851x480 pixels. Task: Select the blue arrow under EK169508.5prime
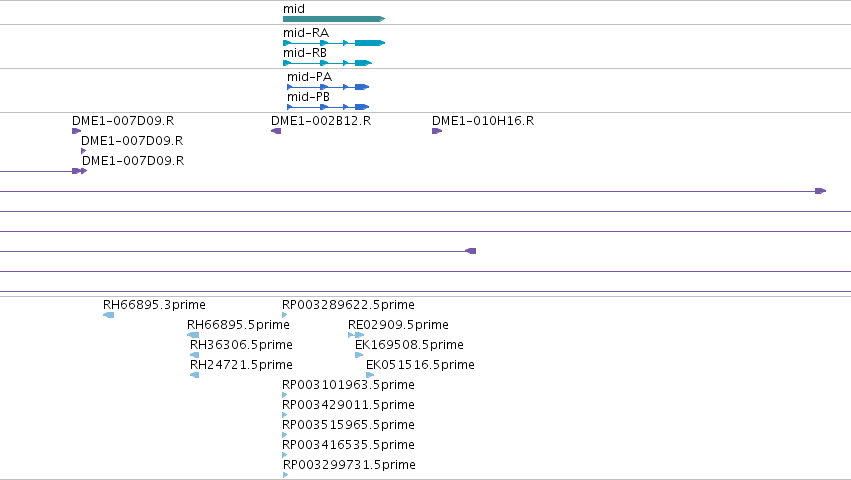(x=359, y=355)
